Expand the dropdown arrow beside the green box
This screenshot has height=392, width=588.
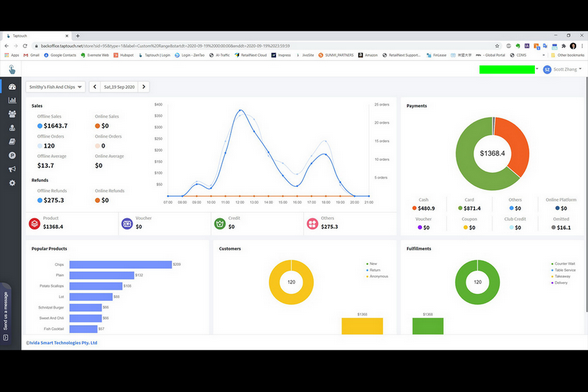pos(537,69)
